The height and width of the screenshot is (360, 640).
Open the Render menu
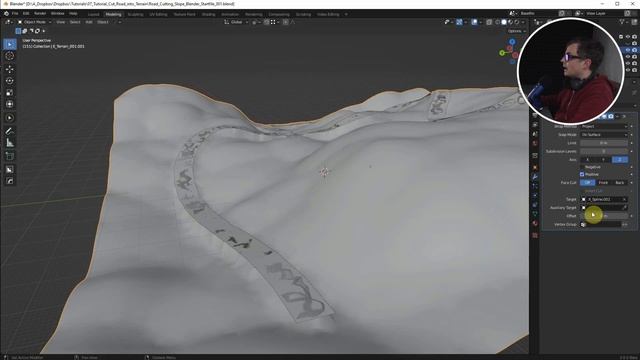pyautogui.click(x=40, y=13)
